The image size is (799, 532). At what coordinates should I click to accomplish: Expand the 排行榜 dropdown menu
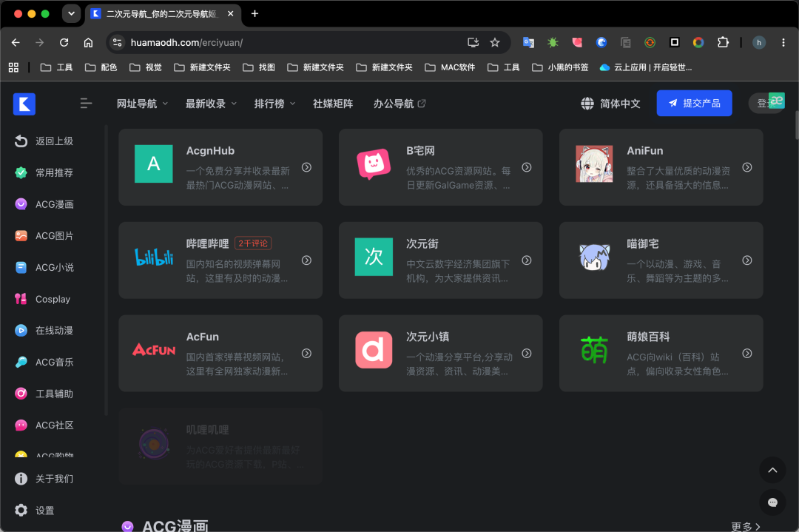[x=274, y=104]
